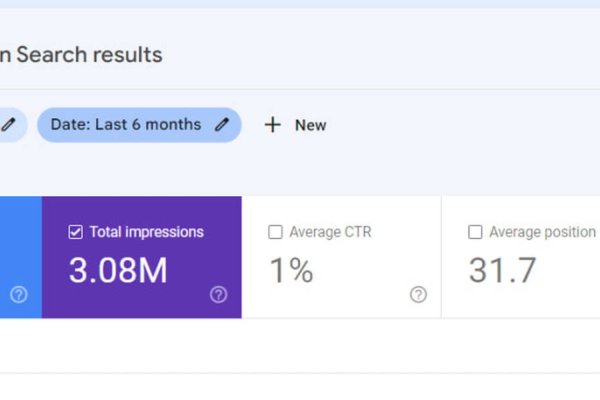The height and width of the screenshot is (400, 600).
Task: Select the Total impressions label text
Action: (146, 232)
